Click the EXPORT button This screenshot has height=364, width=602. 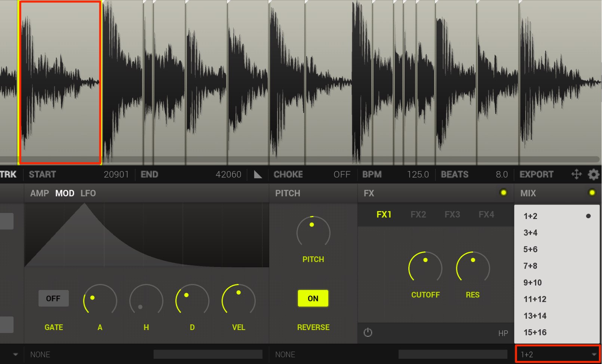536,175
